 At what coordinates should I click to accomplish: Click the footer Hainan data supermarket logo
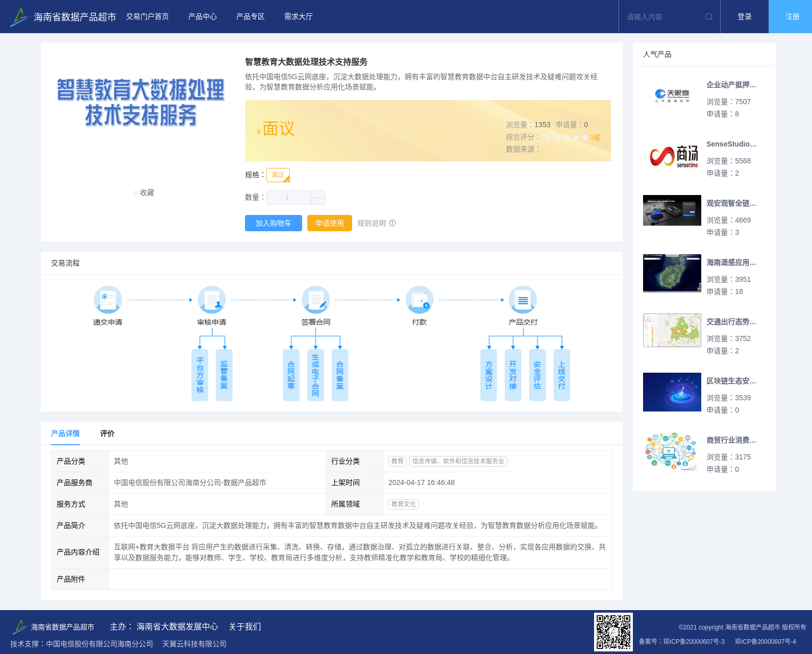53,626
